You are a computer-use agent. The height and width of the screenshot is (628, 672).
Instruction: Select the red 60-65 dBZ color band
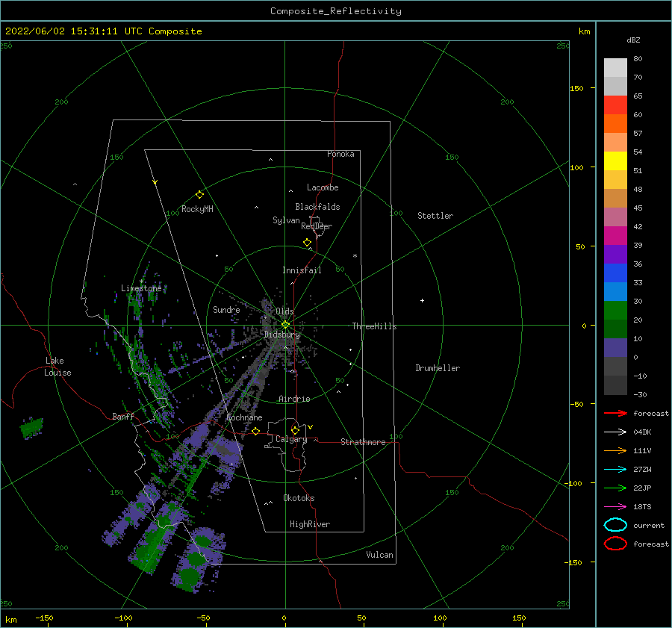(615, 105)
